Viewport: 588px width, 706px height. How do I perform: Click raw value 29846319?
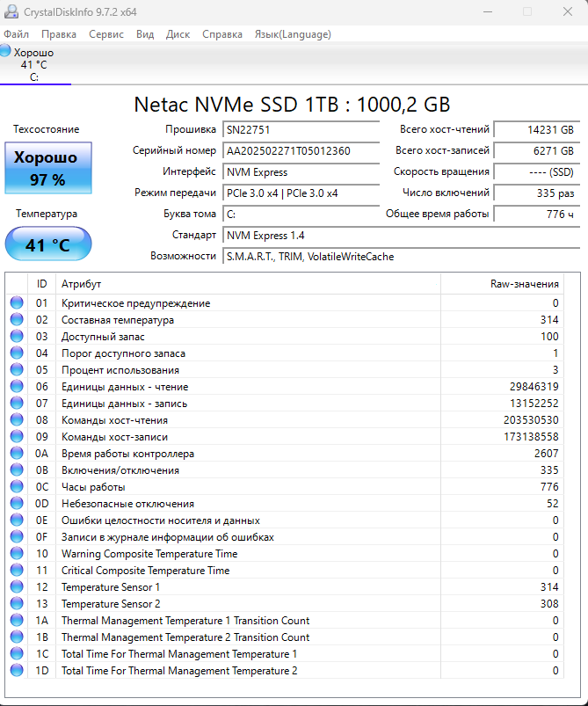(x=534, y=386)
